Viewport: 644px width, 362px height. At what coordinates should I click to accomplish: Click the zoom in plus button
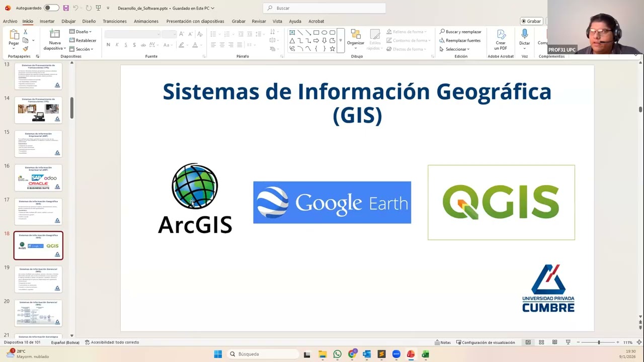(618, 342)
